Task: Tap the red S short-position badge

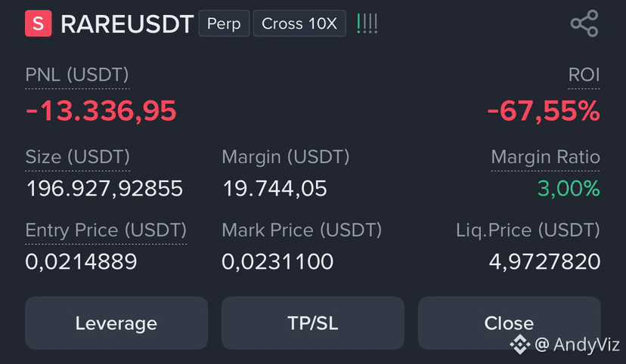Action: [x=39, y=23]
